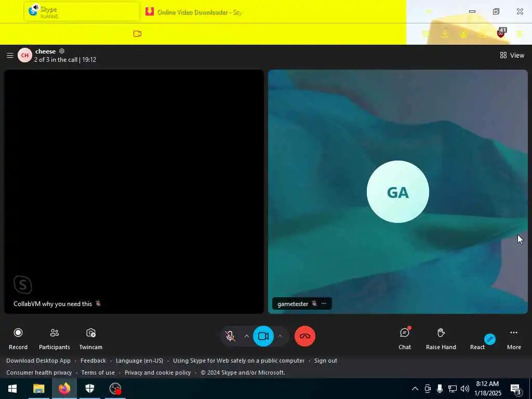Click the gametester name label
This screenshot has height=399, width=532.
tap(293, 303)
